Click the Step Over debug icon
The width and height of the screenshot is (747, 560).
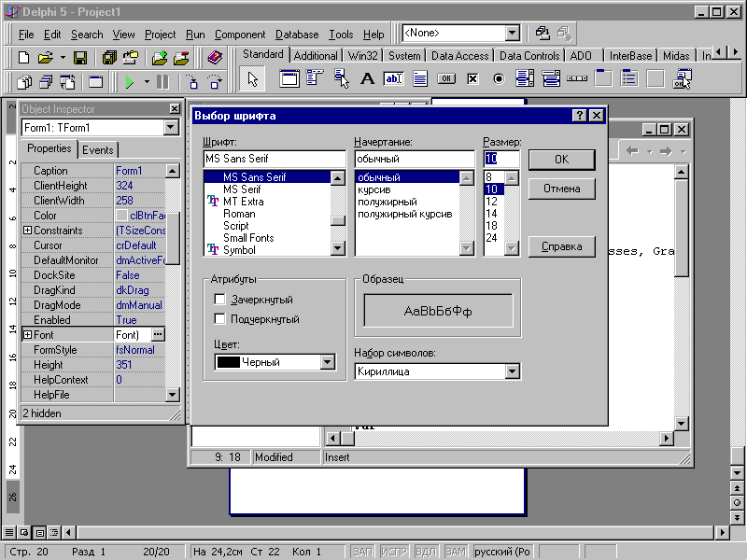215,82
